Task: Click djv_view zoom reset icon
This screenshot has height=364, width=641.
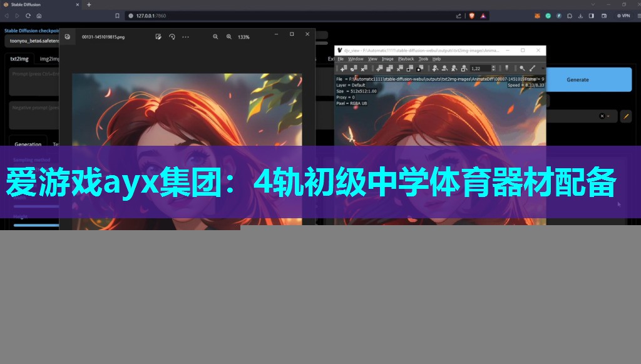Action: (454, 68)
